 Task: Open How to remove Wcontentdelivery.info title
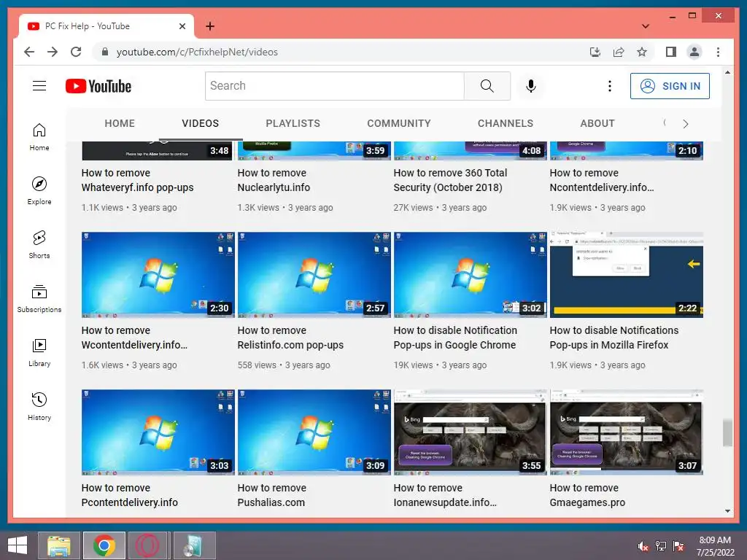pyautogui.click(x=134, y=338)
